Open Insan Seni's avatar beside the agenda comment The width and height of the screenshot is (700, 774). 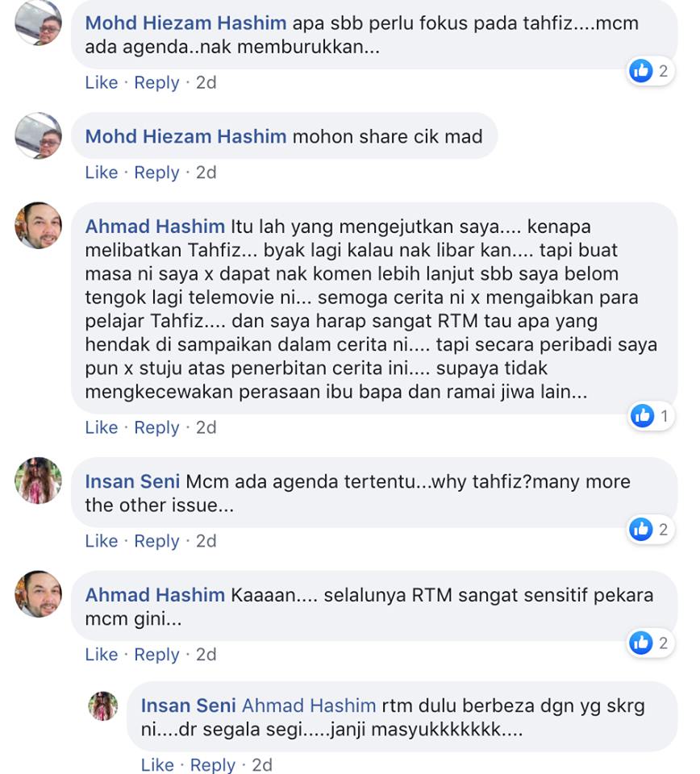[39, 481]
